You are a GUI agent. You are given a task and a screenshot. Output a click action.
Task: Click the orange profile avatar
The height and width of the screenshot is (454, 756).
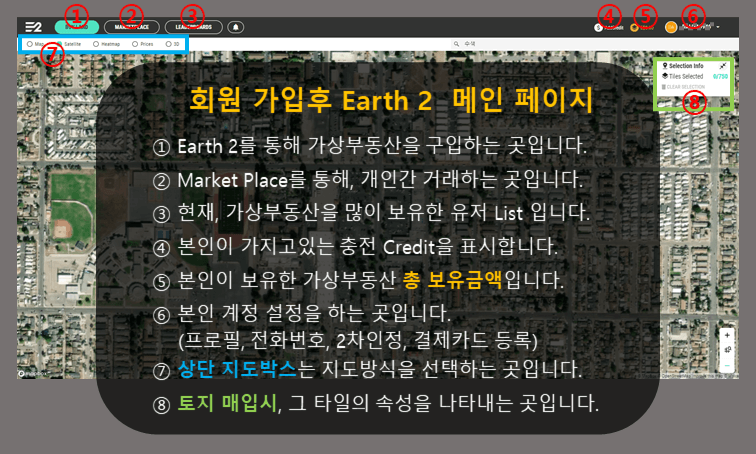pos(671,27)
